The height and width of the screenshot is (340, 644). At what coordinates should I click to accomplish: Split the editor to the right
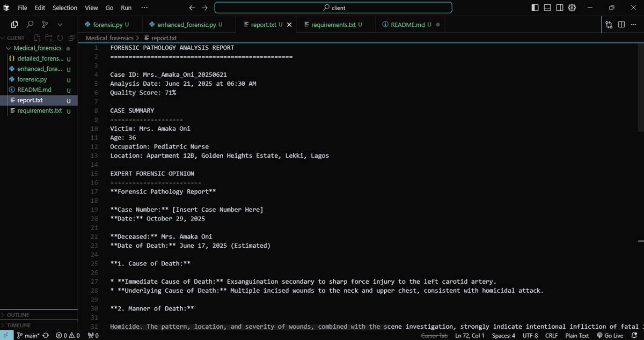[621, 24]
